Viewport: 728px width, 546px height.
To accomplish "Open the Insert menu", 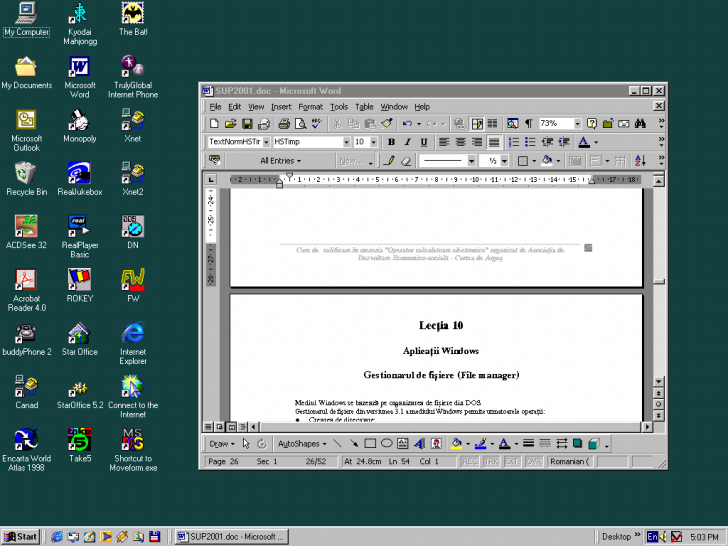I will [x=281, y=107].
